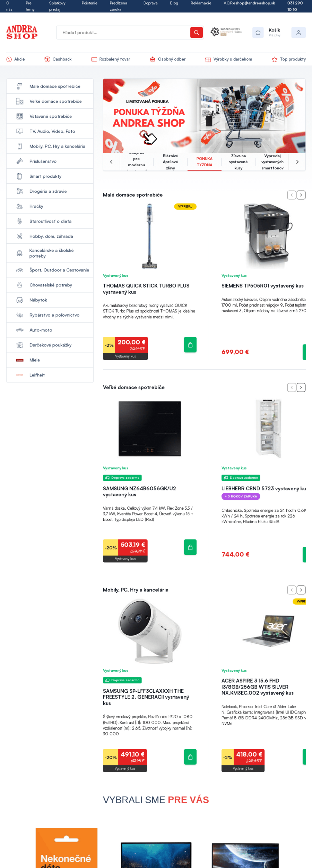
Task: Add SAMSUNG NZ64B6056GK/U2 hob to cart
Action: pos(190,547)
